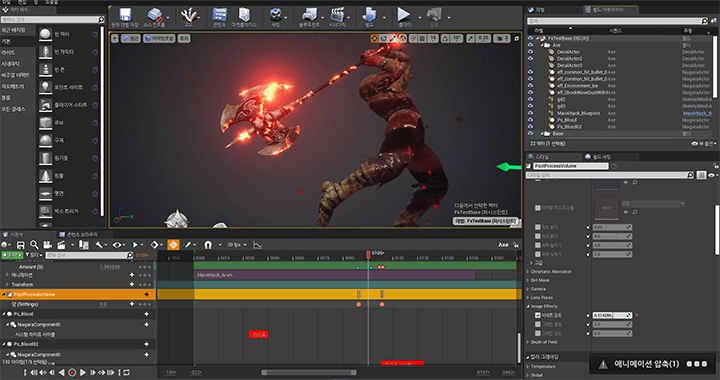
Task: Select the Visual Effects category in Place Actors
Action: pyautogui.click(x=15, y=75)
